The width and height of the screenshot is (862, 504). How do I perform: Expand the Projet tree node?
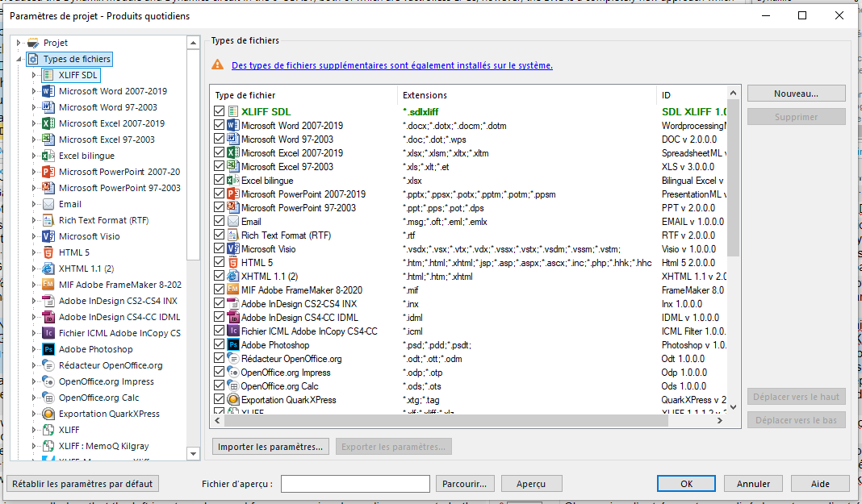click(19, 43)
